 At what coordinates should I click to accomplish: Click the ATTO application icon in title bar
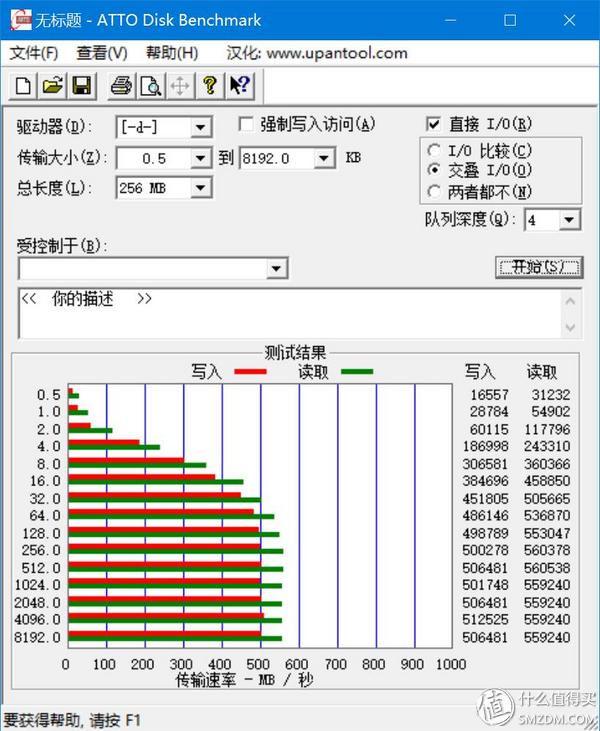[21, 20]
